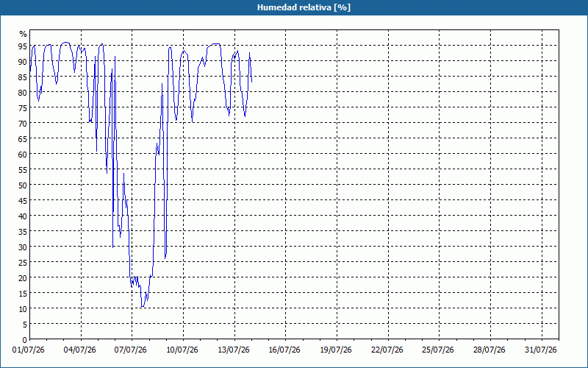Click the 50 value on the y-axis
The width and height of the screenshot is (588, 368).
click(23, 185)
